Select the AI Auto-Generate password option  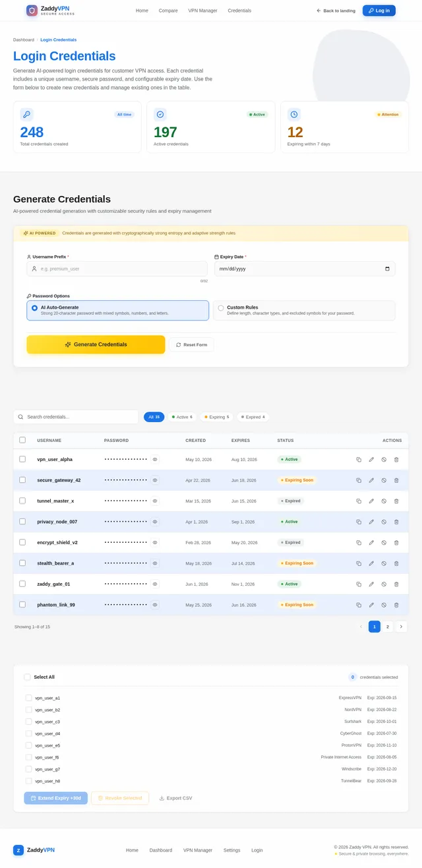(x=118, y=310)
